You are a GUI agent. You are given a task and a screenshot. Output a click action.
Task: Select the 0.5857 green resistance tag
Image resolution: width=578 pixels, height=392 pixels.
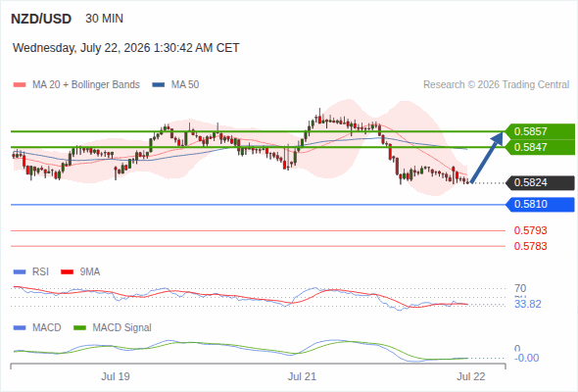(x=540, y=131)
